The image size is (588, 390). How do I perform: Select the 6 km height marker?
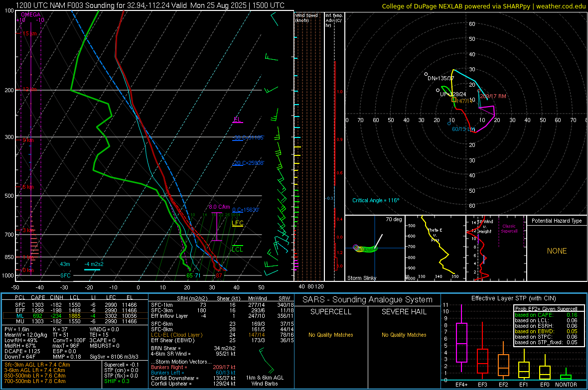(x=28, y=187)
